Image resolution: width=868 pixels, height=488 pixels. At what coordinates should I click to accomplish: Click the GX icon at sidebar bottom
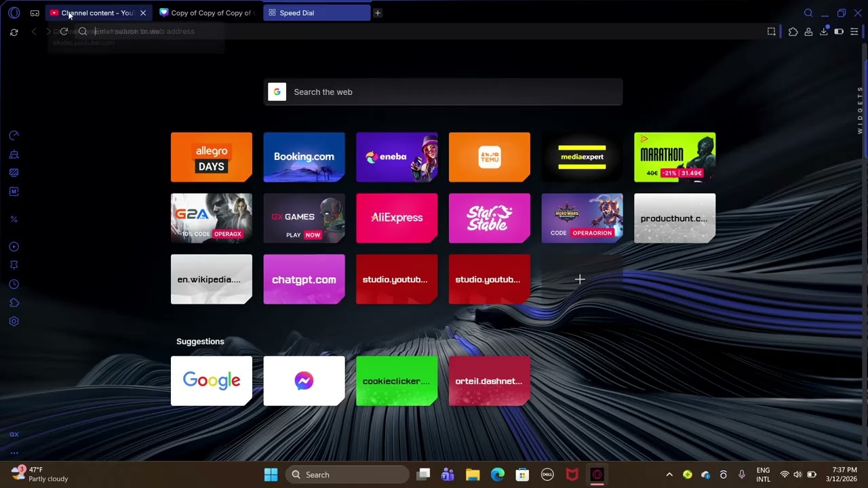tap(14, 434)
